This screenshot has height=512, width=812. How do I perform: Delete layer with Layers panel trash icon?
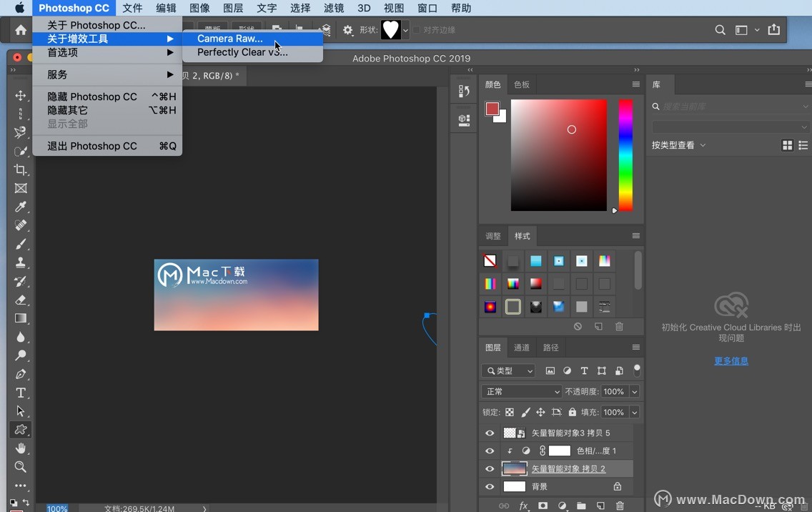click(620, 506)
